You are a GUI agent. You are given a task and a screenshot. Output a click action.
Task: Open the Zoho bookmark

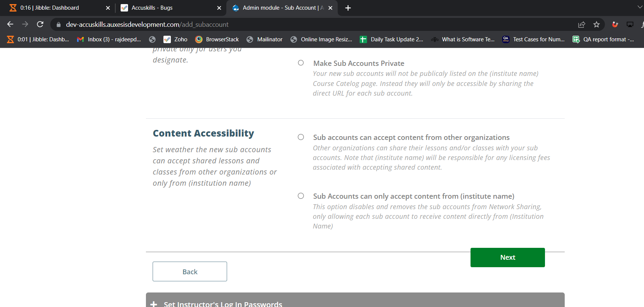pyautogui.click(x=175, y=39)
